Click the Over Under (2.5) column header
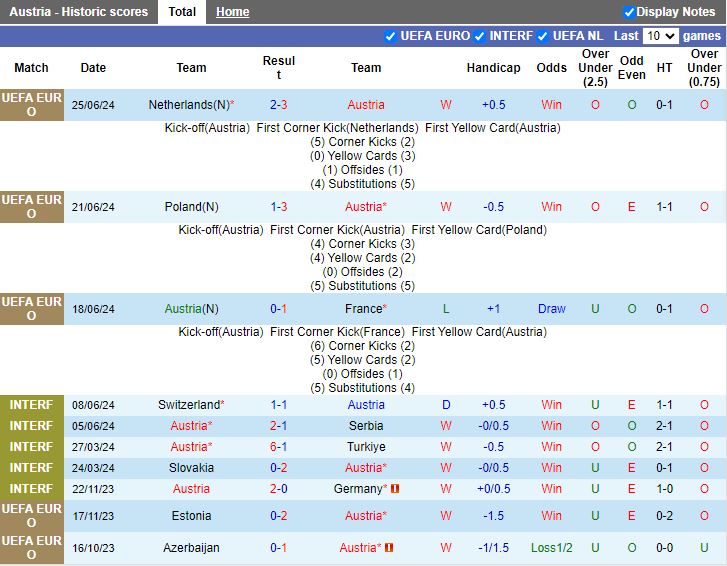 595,68
